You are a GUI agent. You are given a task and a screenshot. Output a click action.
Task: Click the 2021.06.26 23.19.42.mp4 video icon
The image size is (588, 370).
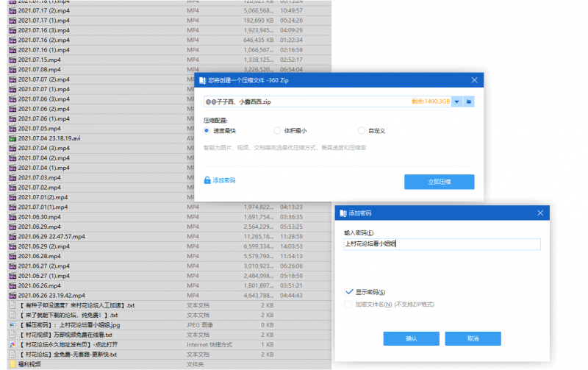click(x=12, y=295)
